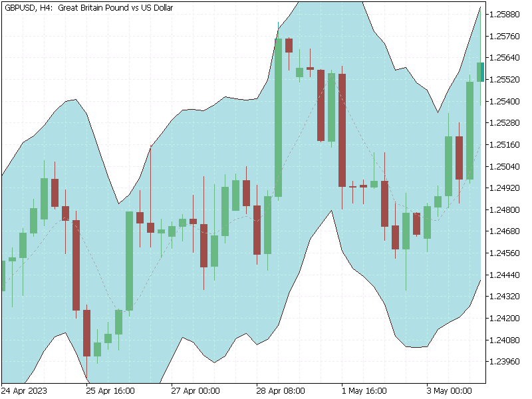The height and width of the screenshot is (399, 532).
Task: Click the 1.25040 price label
Action: (505, 166)
